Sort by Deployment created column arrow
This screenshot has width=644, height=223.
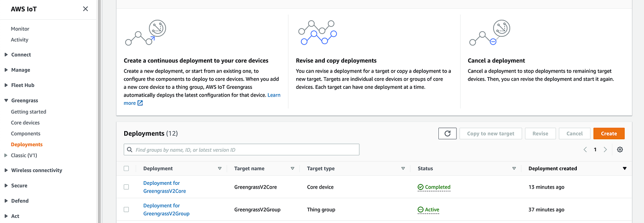624,169
